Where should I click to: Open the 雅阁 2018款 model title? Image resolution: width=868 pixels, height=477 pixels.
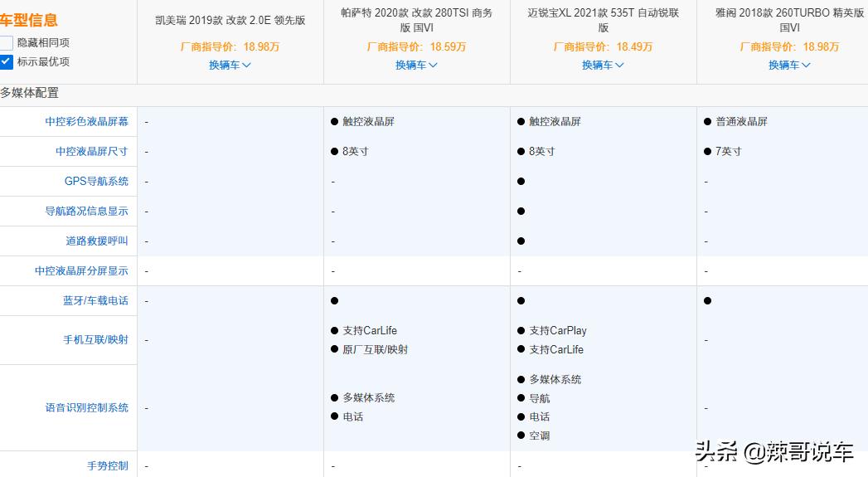point(790,20)
